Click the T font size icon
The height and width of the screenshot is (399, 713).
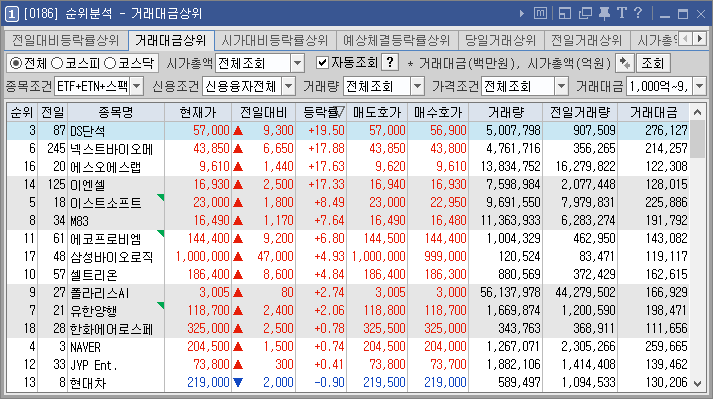622,13
